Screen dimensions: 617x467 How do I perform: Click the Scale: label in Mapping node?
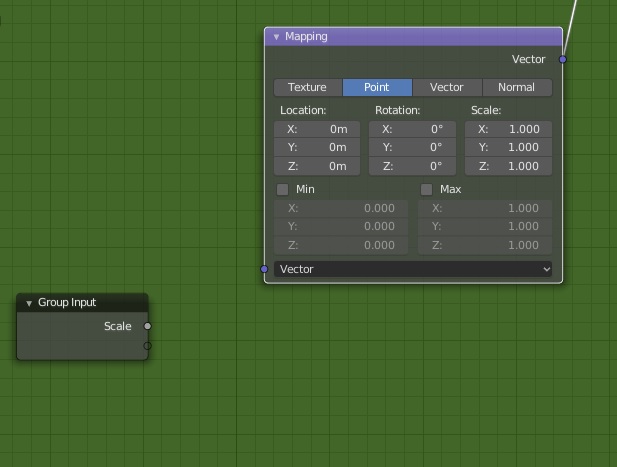(486, 111)
